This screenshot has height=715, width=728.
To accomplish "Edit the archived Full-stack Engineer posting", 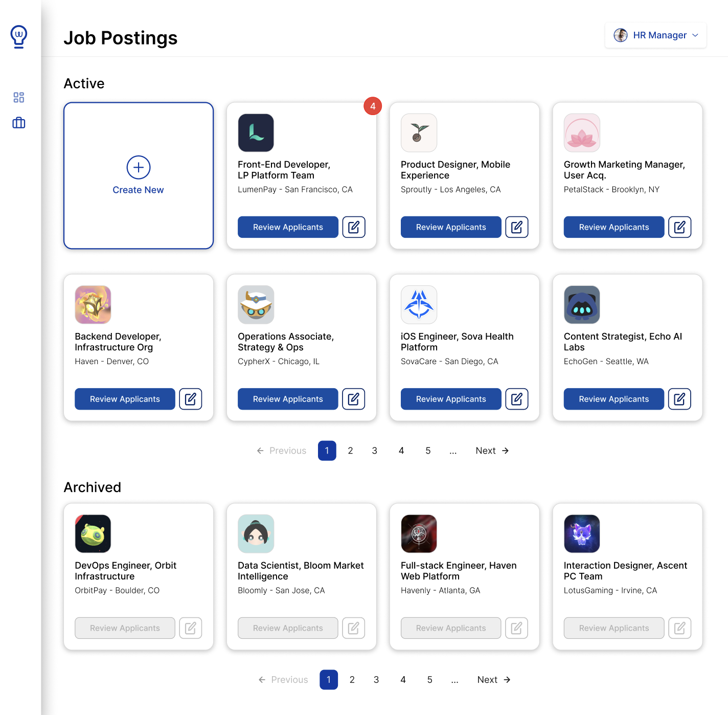I will 517,628.
